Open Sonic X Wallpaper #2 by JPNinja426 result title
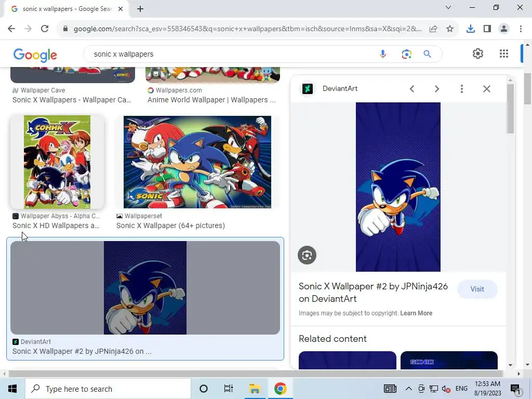Image resolution: width=532 pixels, height=399 pixels. click(82, 351)
